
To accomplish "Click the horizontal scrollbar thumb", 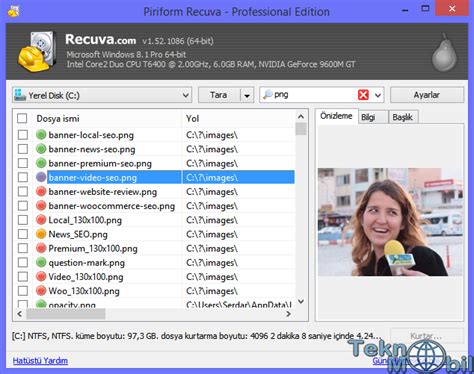I will [x=66, y=314].
